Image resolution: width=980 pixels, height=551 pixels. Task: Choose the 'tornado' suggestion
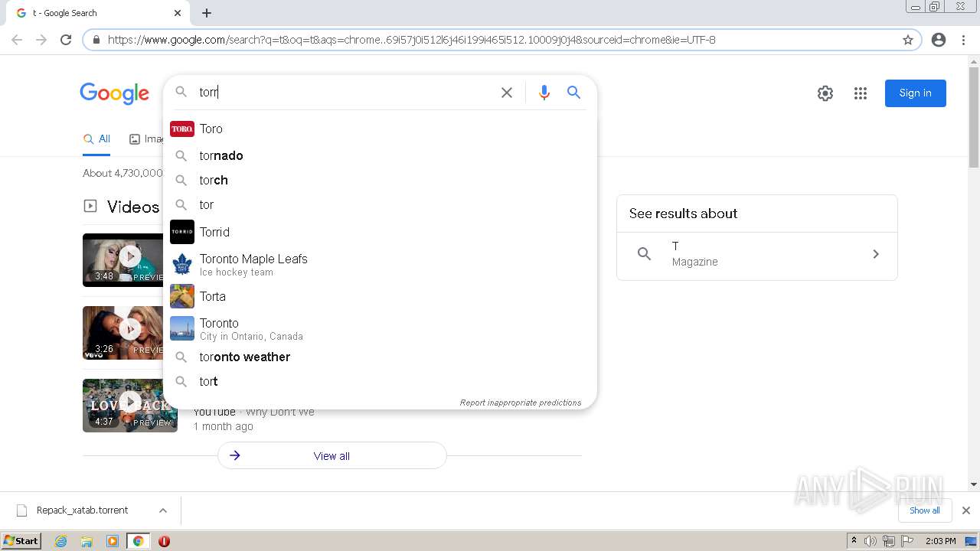click(x=380, y=155)
